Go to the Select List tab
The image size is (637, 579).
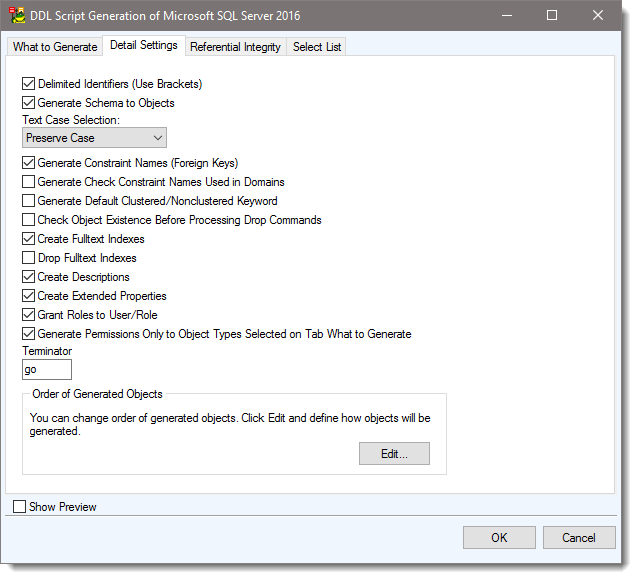tap(317, 47)
